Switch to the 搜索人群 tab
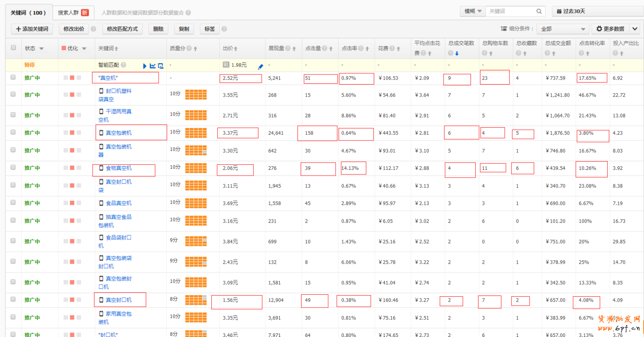 pos(73,13)
